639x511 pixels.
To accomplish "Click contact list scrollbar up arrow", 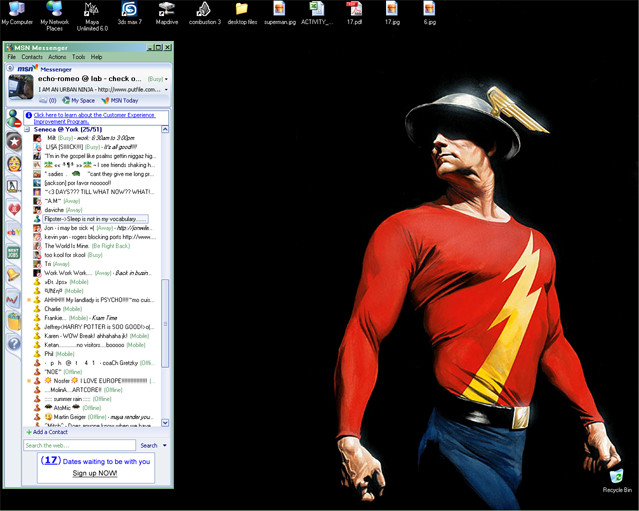I will [165, 129].
